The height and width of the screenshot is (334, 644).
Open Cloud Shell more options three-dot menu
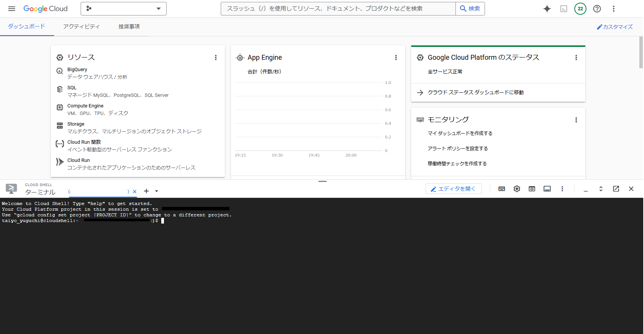(x=562, y=189)
